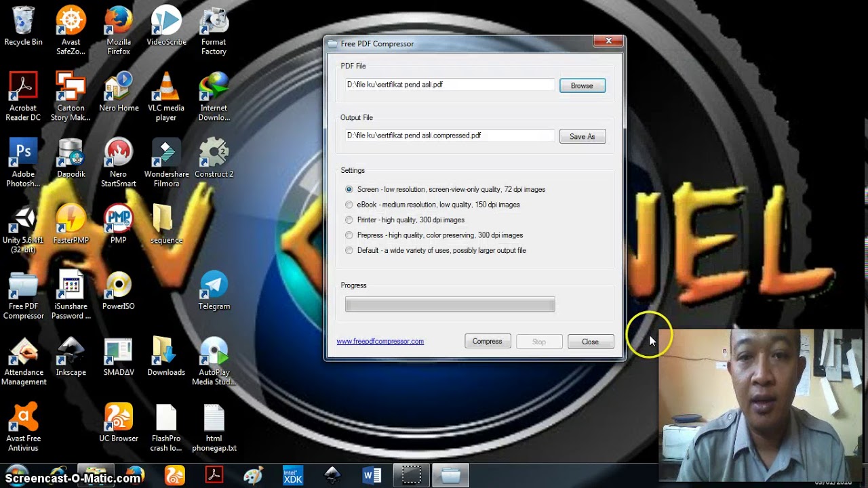
Task: Browse for a PDF file
Action: click(582, 85)
